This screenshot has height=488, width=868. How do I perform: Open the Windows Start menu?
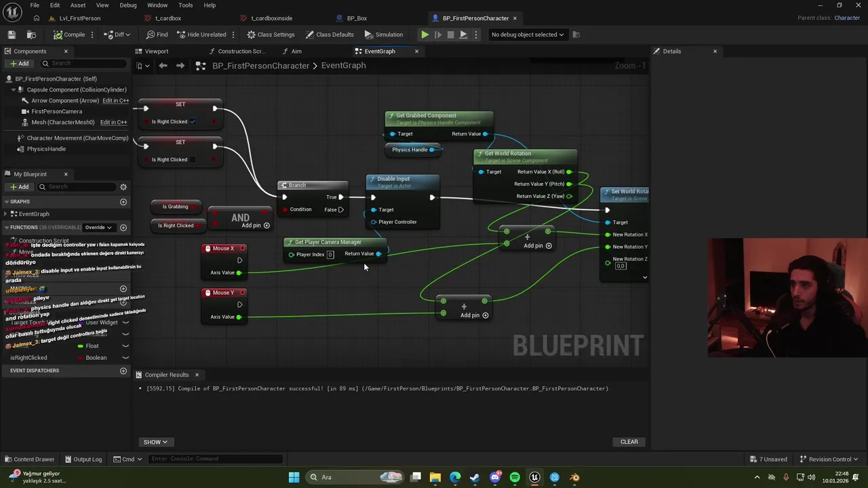tap(294, 477)
